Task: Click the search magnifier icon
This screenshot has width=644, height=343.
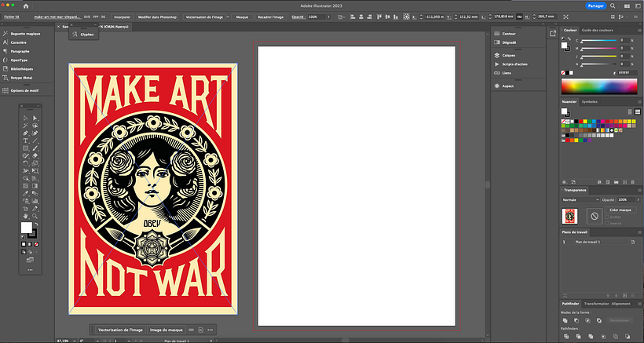Action: click(612, 5)
